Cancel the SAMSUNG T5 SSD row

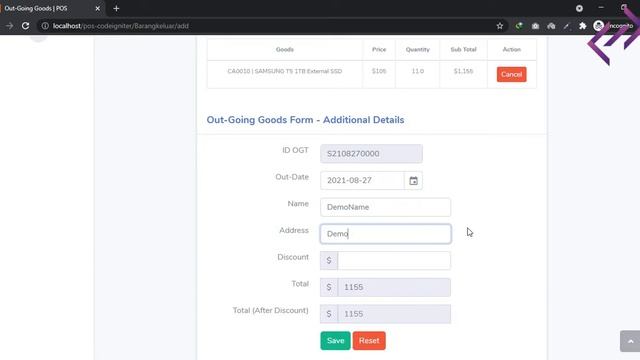point(511,74)
